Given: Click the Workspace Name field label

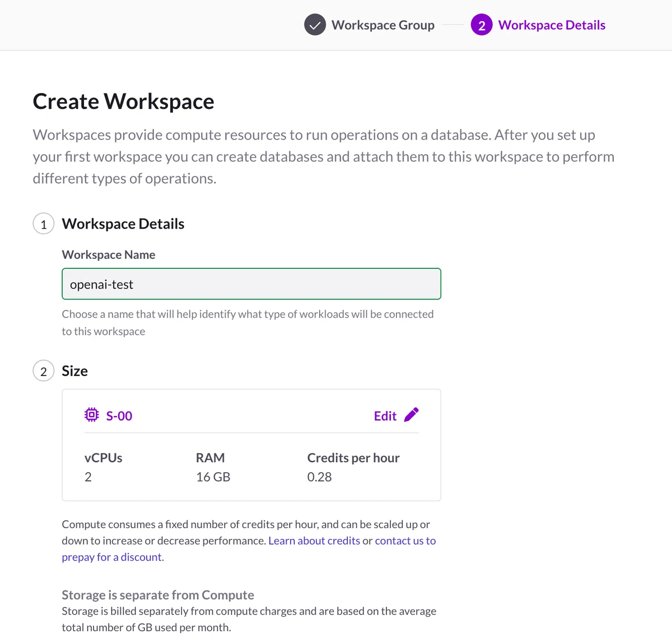Looking at the screenshot, I should pyautogui.click(x=109, y=255).
